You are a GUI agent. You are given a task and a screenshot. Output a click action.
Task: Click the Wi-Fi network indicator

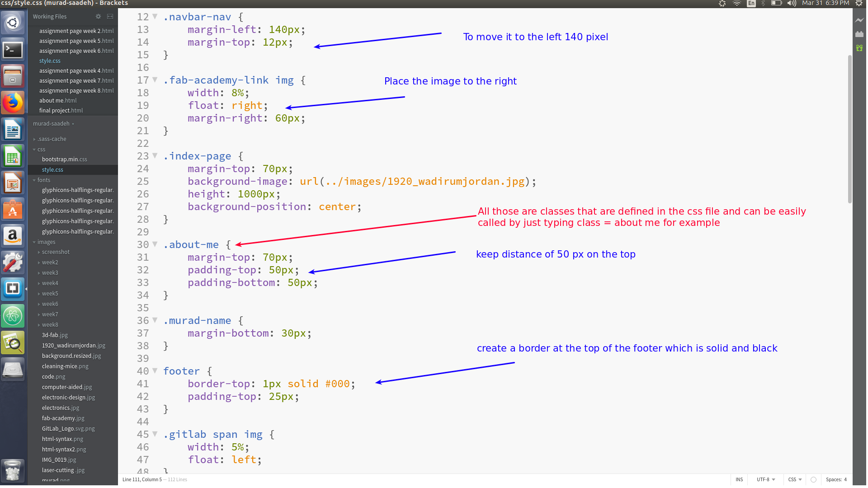[x=737, y=3]
